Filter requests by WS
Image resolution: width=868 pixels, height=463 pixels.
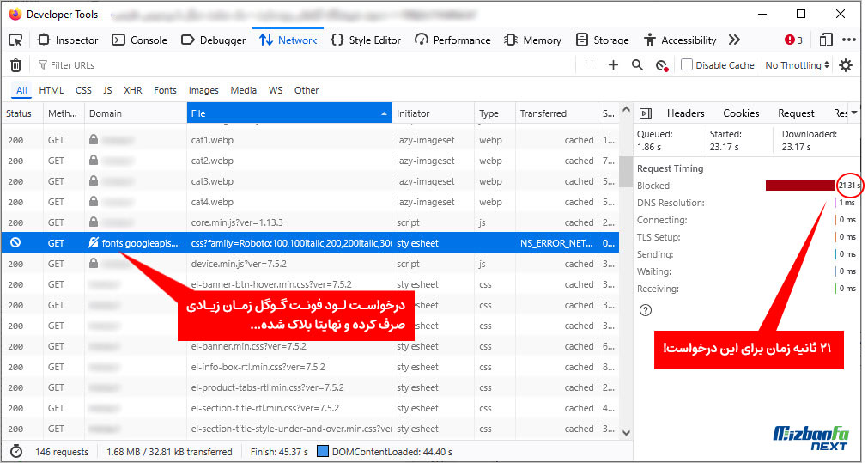click(x=276, y=90)
